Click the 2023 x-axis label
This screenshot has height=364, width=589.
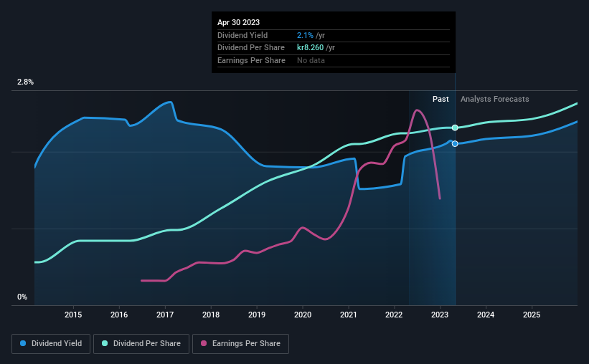coord(440,315)
